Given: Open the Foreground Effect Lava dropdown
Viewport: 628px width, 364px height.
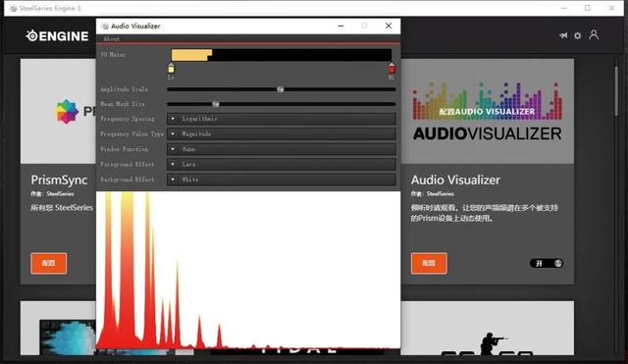Looking at the screenshot, I should (282, 164).
